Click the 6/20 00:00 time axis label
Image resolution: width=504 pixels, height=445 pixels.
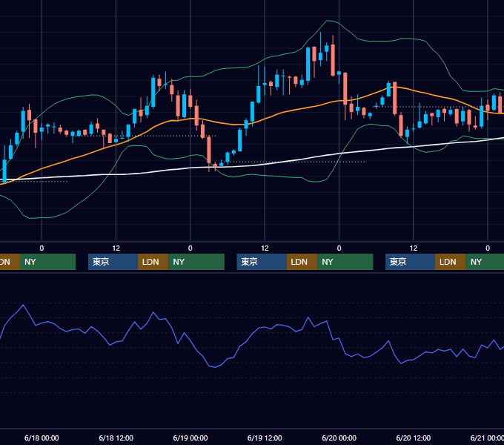click(339, 438)
